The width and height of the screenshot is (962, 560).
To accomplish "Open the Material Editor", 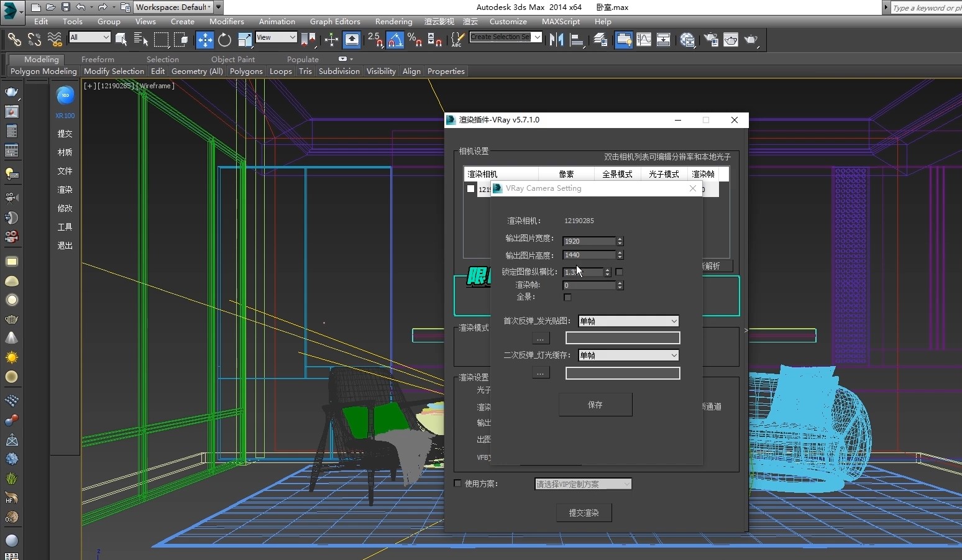I will coord(687,40).
